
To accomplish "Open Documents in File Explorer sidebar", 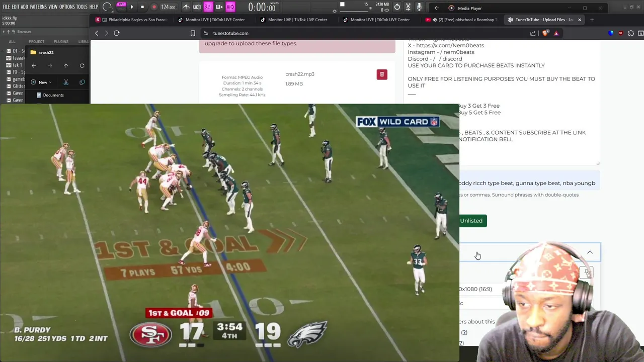I will 50,95.
